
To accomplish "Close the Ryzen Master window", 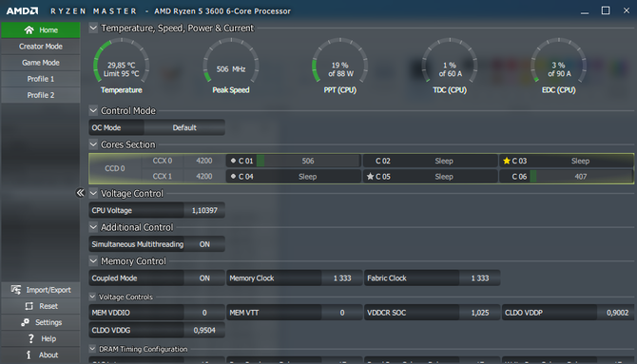I will click(x=626, y=10).
